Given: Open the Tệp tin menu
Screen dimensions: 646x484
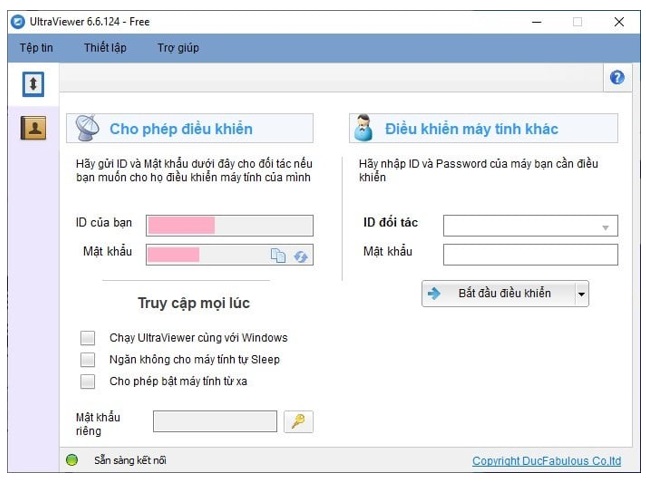Looking at the screenshot, I should pos(36,48).
